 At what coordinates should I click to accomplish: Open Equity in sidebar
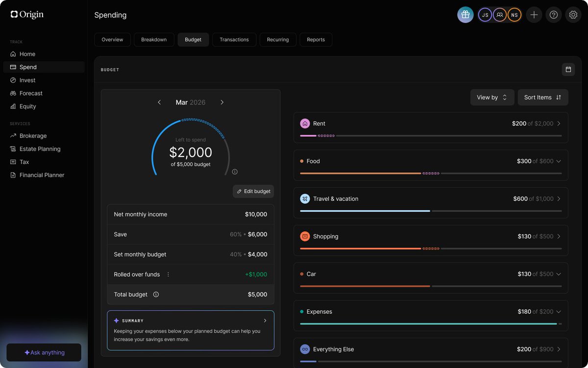[44, 106]
